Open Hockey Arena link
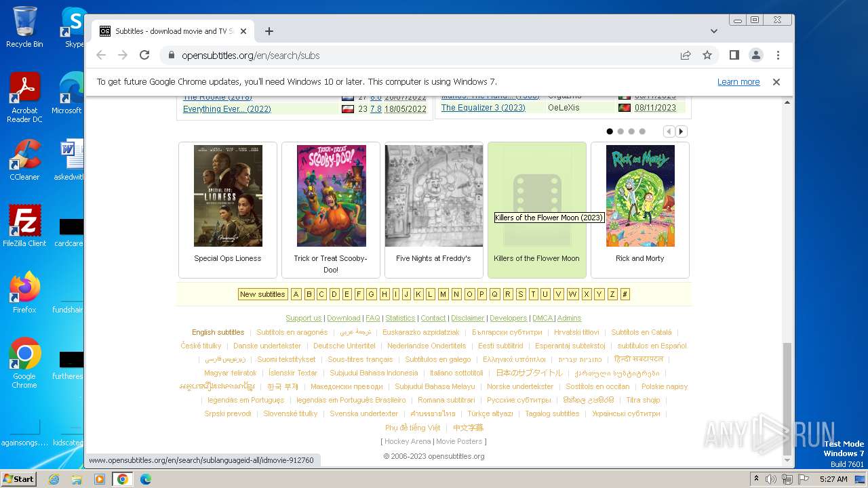Image resolution: width=868 pixels, height=488 pixels. pyautogui.click(x=408, y=441)
